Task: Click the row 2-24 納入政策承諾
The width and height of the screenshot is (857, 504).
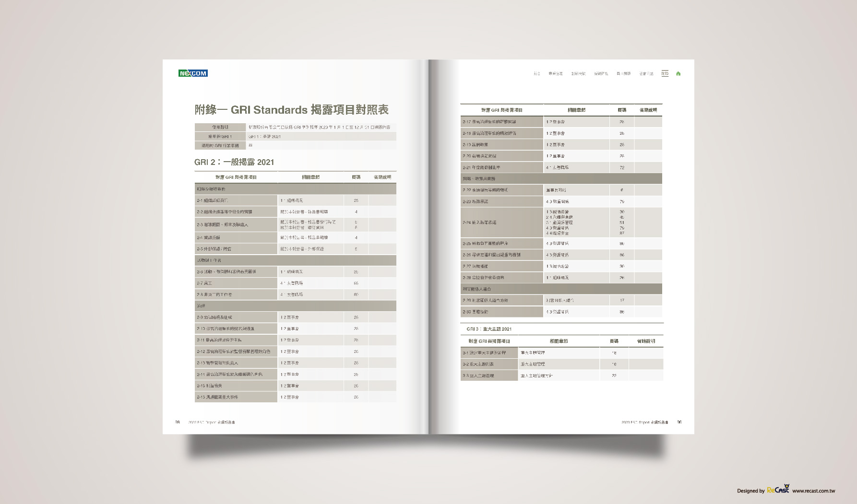Action: (x=561, y=223)
